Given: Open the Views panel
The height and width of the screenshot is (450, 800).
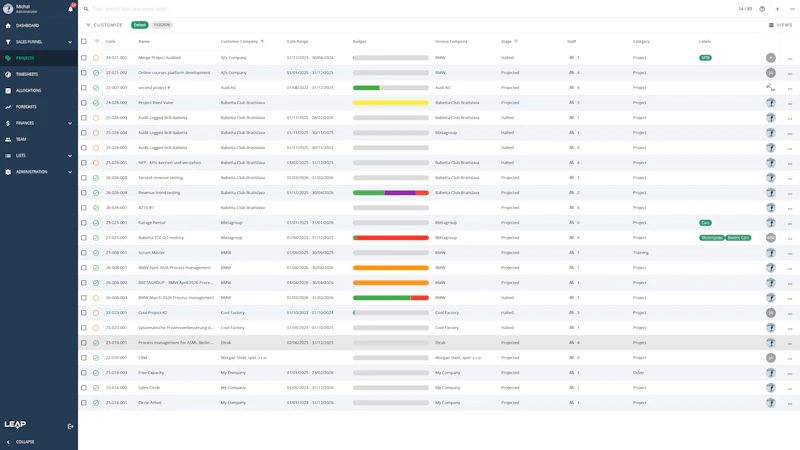Looking at the screenshot, I should 781,25.
